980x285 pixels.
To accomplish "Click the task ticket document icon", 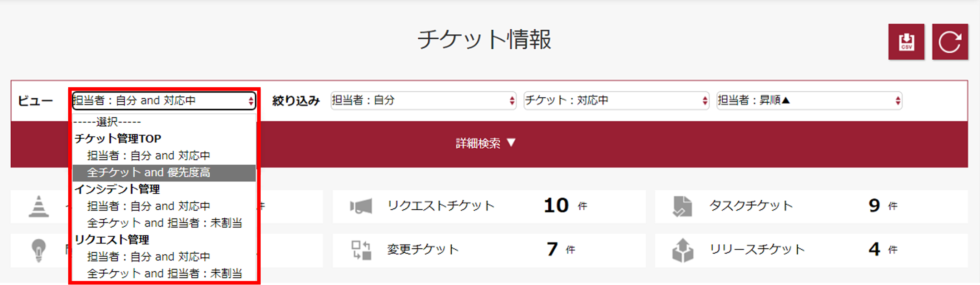I will point(682,207).
